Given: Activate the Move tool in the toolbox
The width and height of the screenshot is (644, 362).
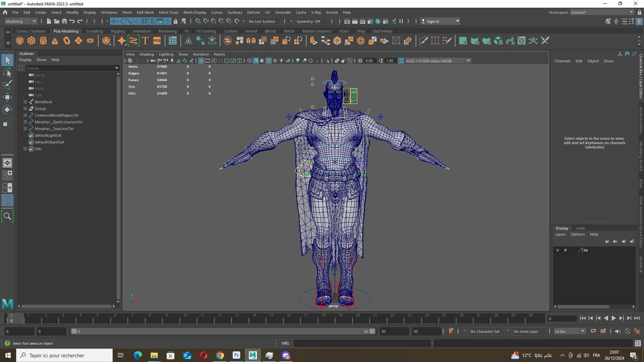Looking at the screenshot, I should [x=7, y=97].
